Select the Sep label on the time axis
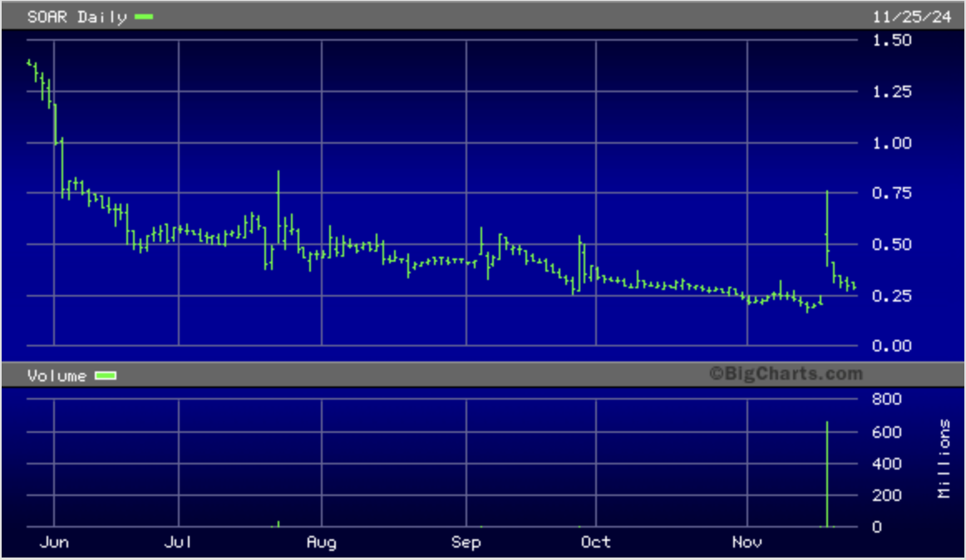The width and height of the screenshot is (966, 560). 466,543
